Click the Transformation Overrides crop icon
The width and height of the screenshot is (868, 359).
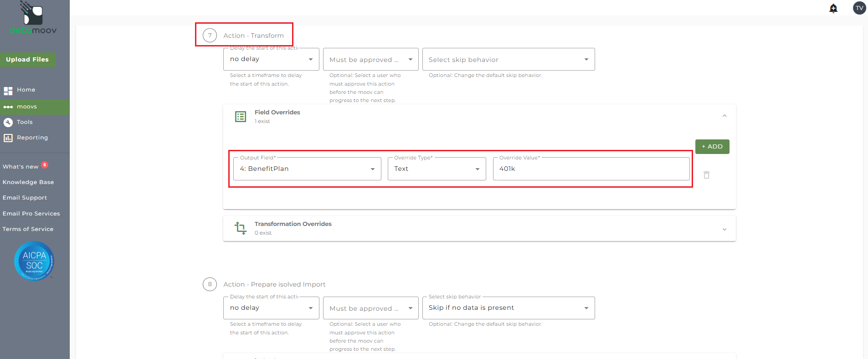coord(241,228)
